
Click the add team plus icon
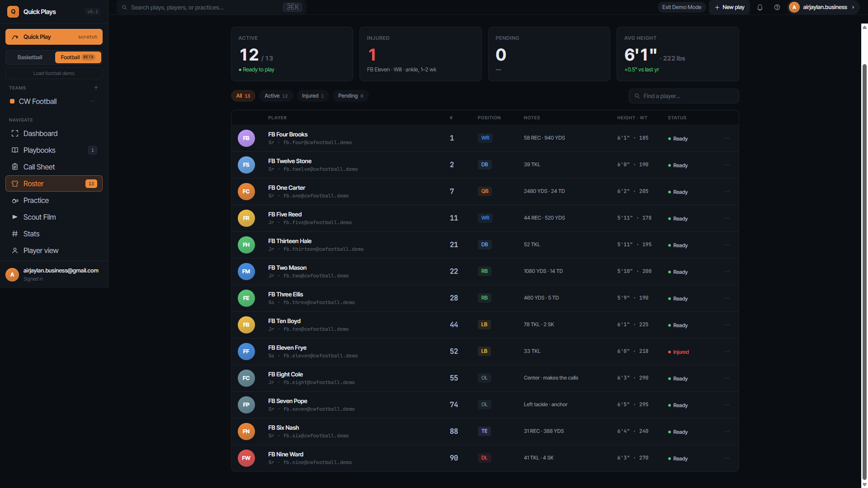pyautogui.click(x=96, y=88)
